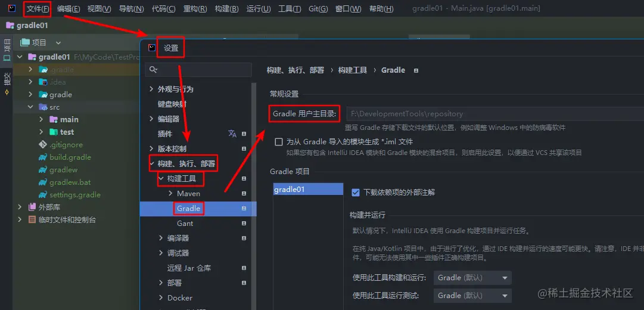This screenshot has height=310, width=644.
Task: Open 使用此工具构建和运行 dropdown
Action: pyautogui.click(x=472, y=278)
